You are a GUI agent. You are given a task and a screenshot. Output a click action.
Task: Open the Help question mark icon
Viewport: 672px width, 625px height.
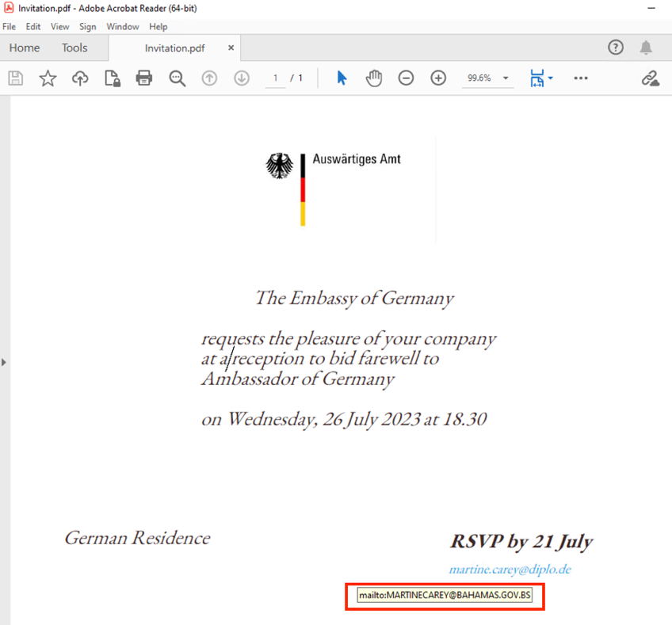tap(616, 48)
